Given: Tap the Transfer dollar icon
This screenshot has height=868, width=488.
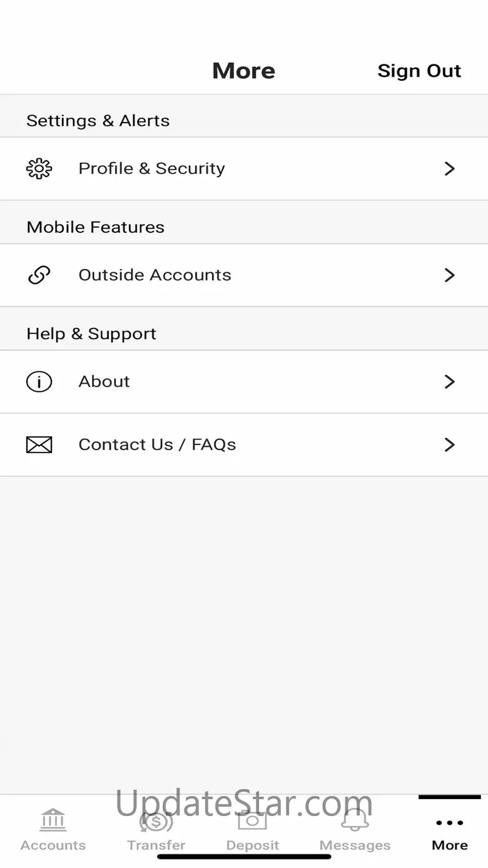Looking at the screenshot, I should point(156,820).
